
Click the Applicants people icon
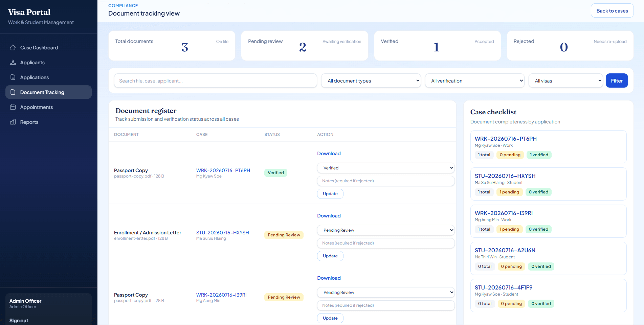[13, 63]
